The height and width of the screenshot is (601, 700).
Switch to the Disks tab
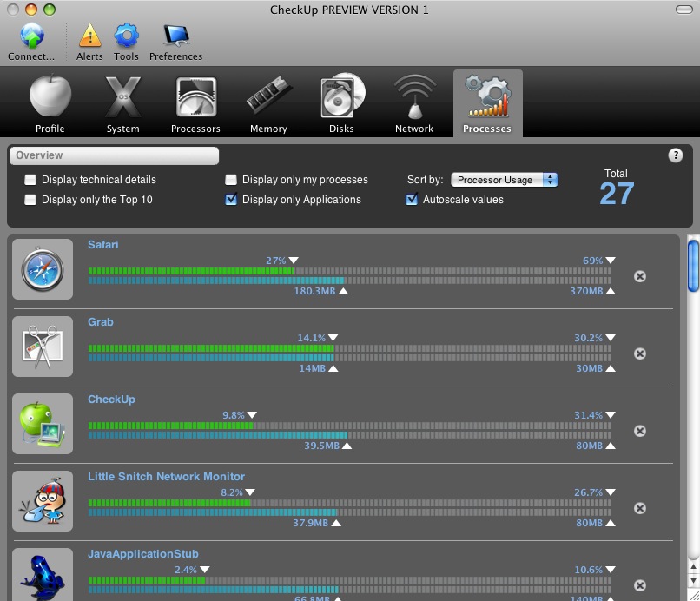point(341,103)
